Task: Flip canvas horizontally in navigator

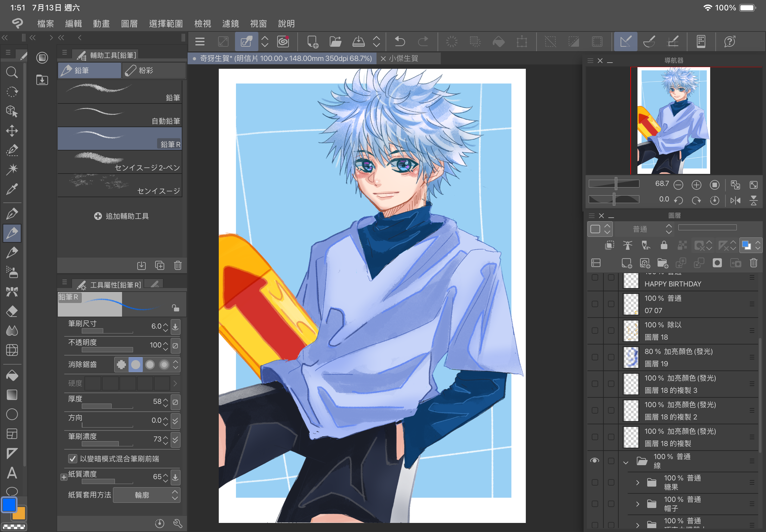Action: point(735,200)
